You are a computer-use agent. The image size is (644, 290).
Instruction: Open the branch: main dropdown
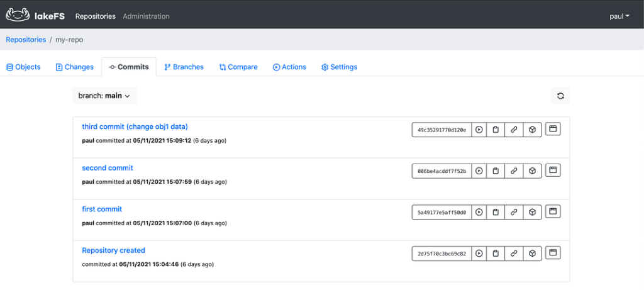[104, 96]
